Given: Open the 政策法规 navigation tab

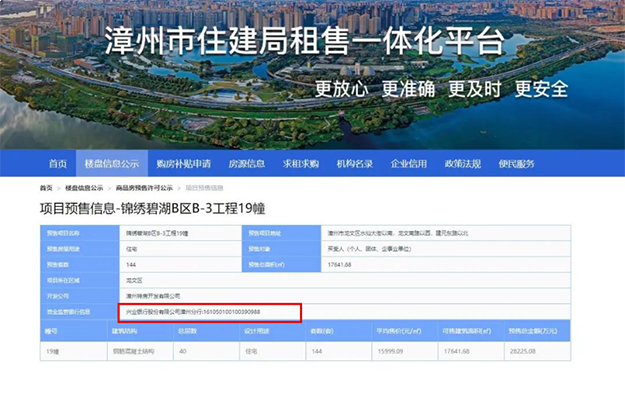Looking at the screenshot, I should tap(463, 163).
